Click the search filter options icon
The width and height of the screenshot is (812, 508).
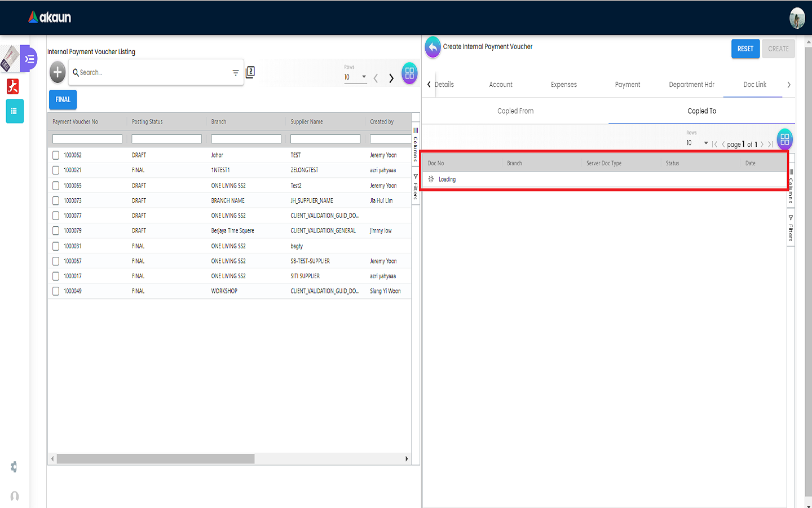point(236,73)
